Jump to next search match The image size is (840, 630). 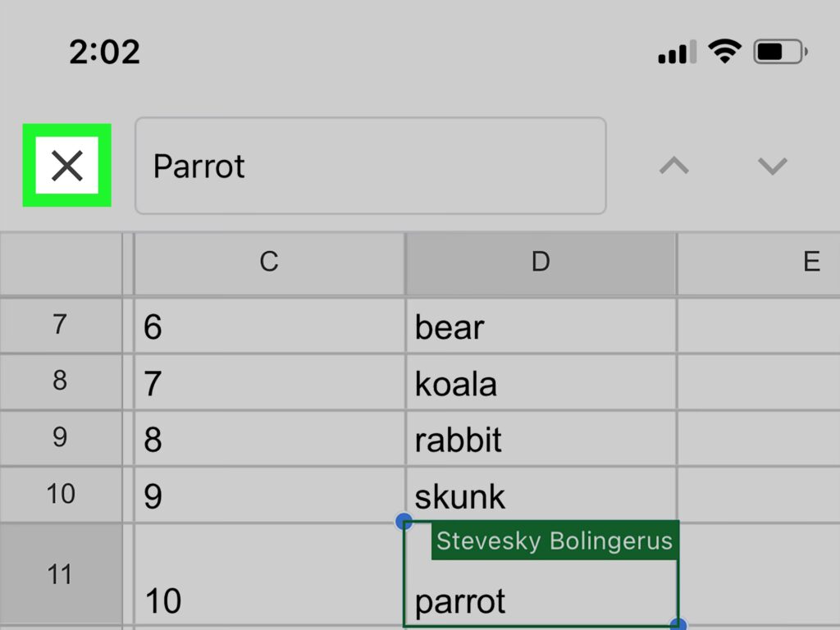(772, 166)
